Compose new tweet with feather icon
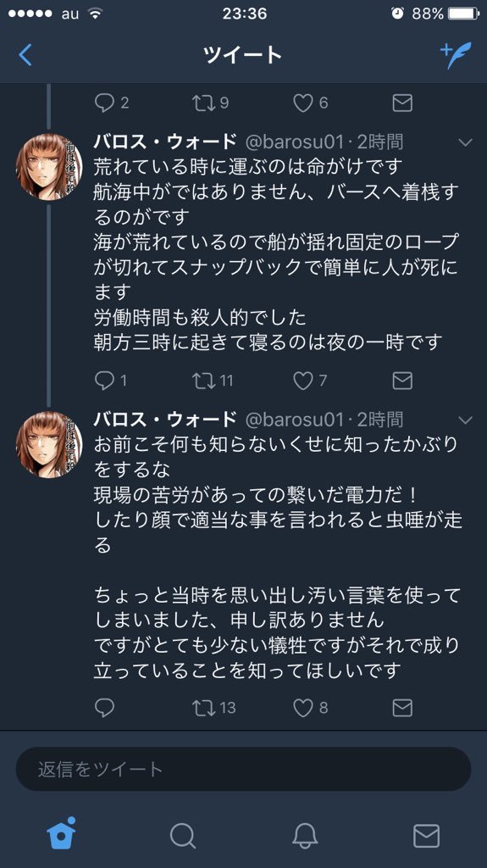 (x=456, y=55)
